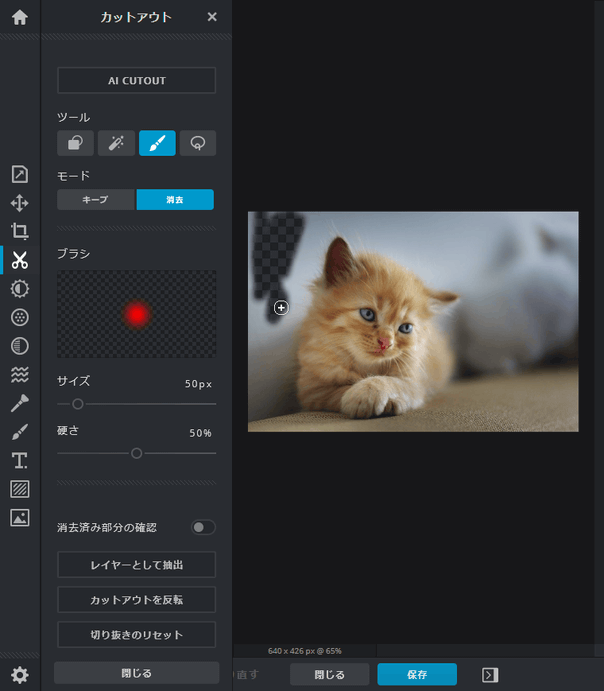Open settings gear icon
Image resolution: width=604 pixels, height=691 pixels.
tap(20, 675)
